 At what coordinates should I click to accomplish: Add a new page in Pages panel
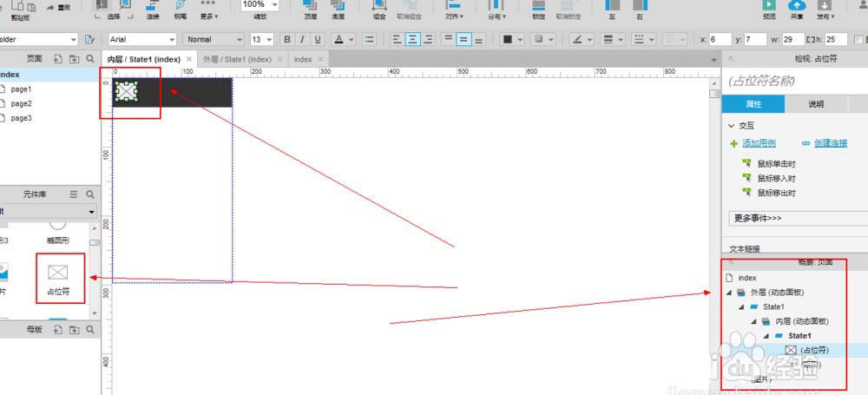pyautogui.click(x=57, y=58)
